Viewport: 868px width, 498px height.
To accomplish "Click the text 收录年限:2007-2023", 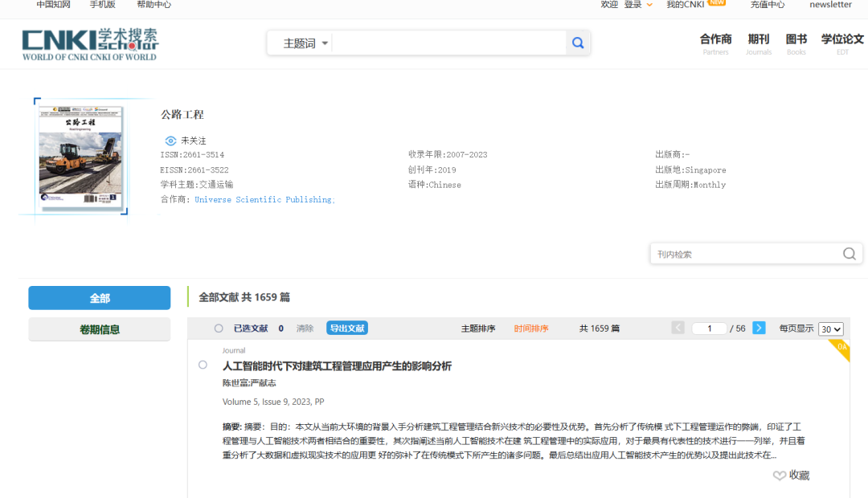I will pyautogui.click(x=448, y=155).
